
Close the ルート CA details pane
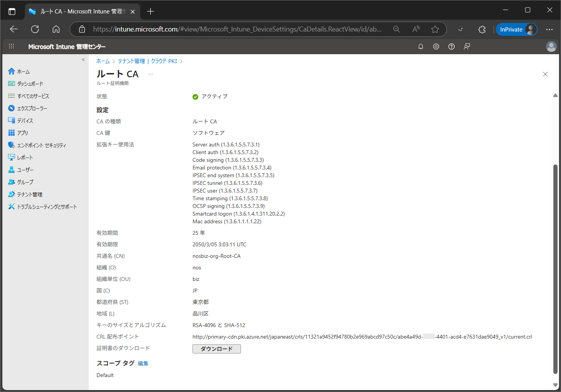(x=545, y=74)
